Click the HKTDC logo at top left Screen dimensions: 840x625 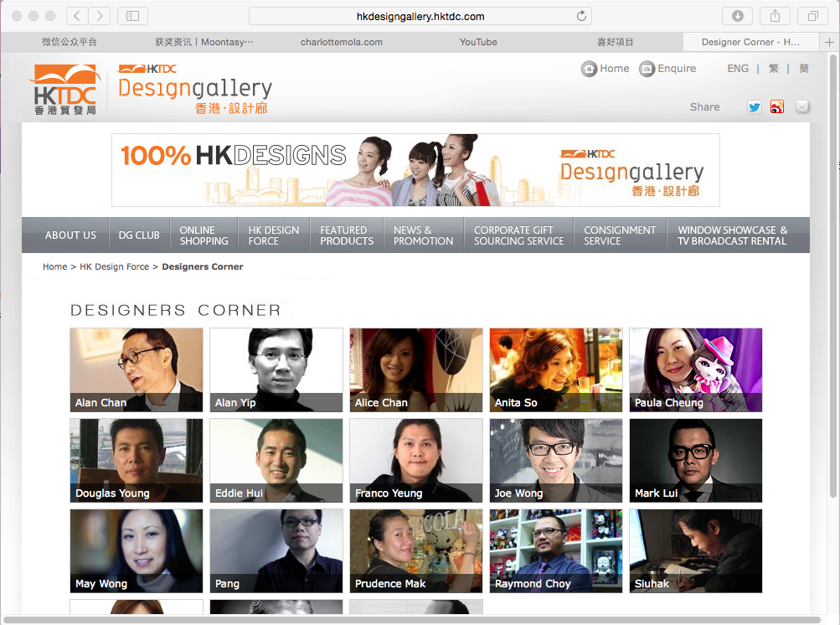click(x=64, y=90)
